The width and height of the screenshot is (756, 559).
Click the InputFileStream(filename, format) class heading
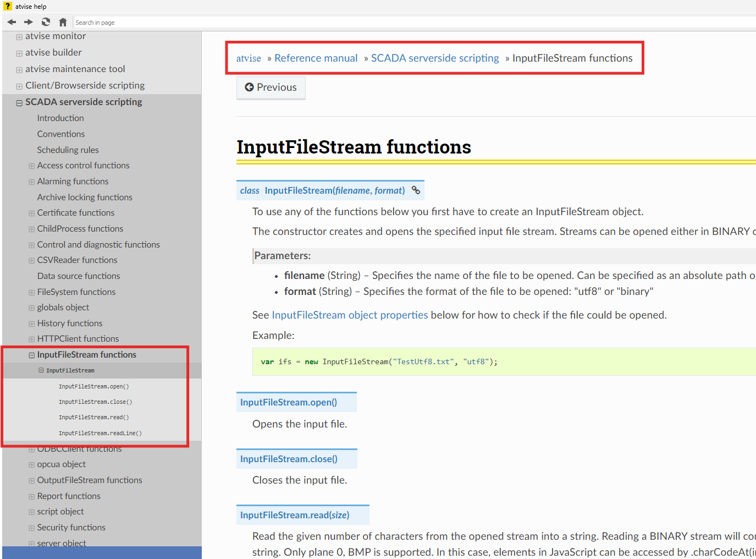tap(335, 190)
